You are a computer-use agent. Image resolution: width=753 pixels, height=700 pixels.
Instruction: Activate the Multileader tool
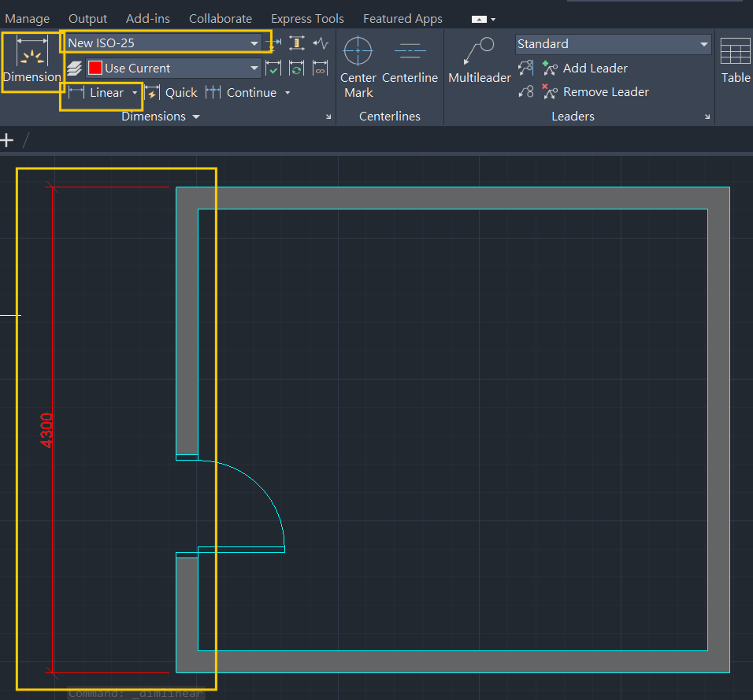pyautogui.click(x=479, y=52)
